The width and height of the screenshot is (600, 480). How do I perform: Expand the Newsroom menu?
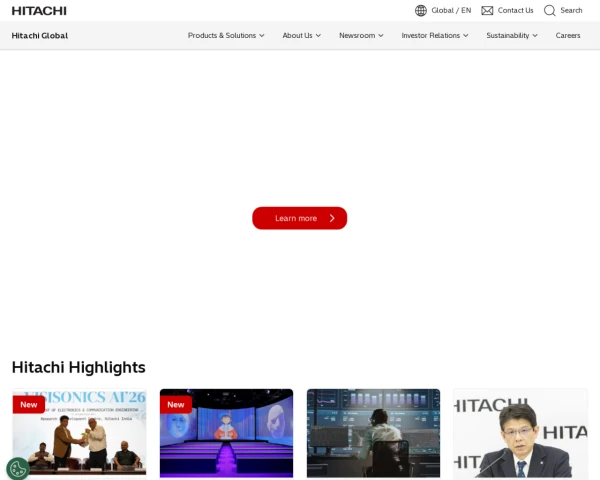click(x=361, y=36)
